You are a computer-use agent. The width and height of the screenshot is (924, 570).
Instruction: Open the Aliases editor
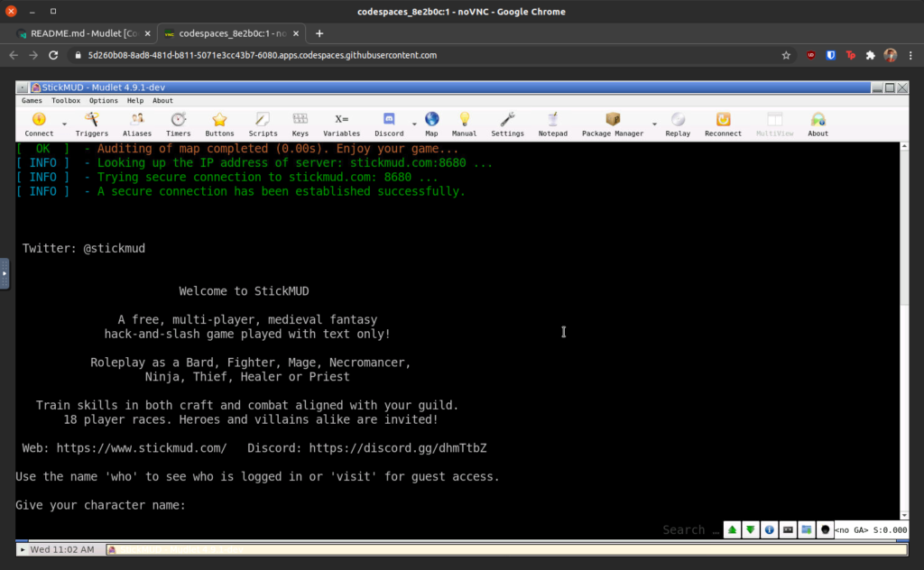(x=137, y=124)
